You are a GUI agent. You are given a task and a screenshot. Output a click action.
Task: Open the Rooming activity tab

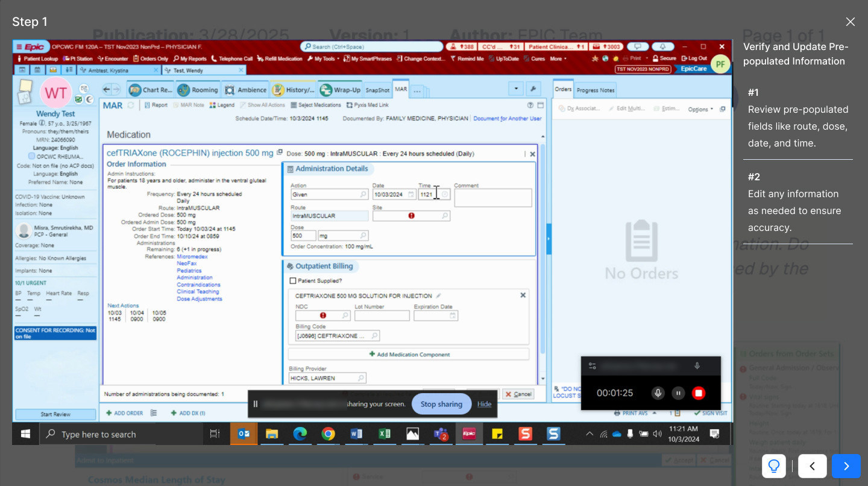[x=198, y=90]
